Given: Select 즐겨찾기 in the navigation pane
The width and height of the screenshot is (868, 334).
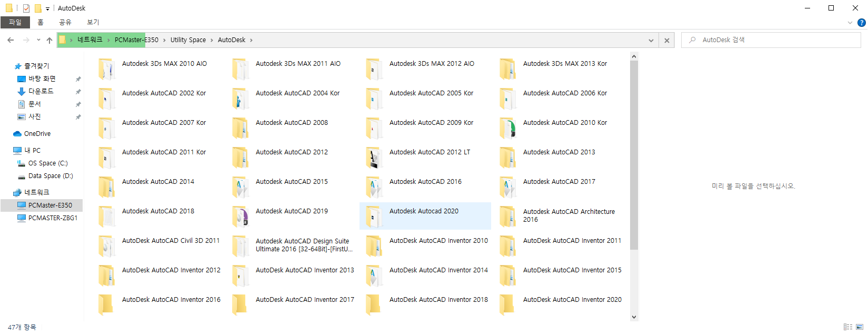Looking at the screenshot, I should pos(36,66).
